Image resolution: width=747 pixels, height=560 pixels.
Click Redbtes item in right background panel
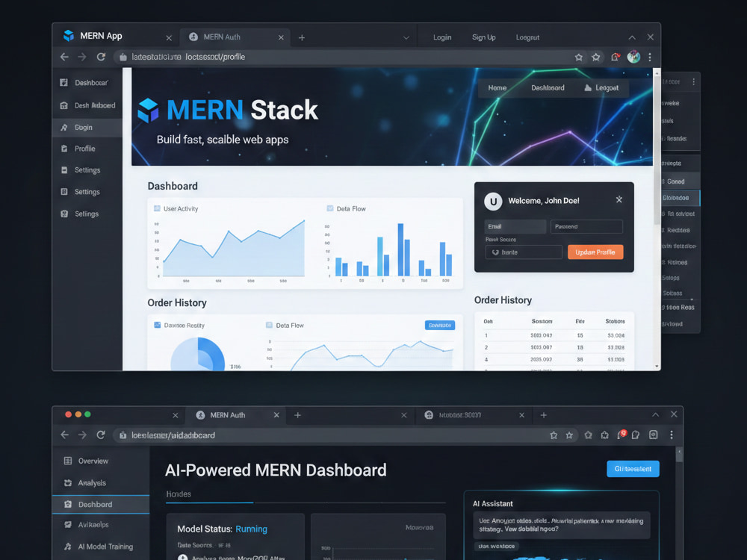point(678,230)
